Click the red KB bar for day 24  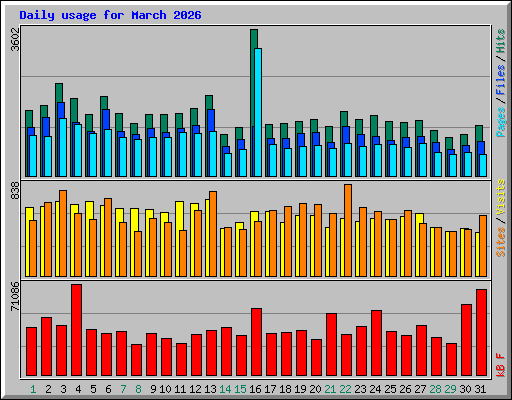[376, 343]
